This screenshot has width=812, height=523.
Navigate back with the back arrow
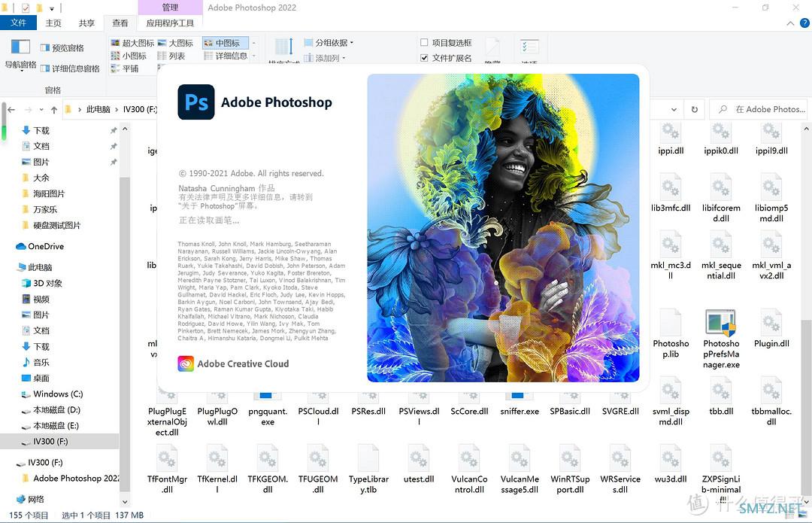[11, 109]
